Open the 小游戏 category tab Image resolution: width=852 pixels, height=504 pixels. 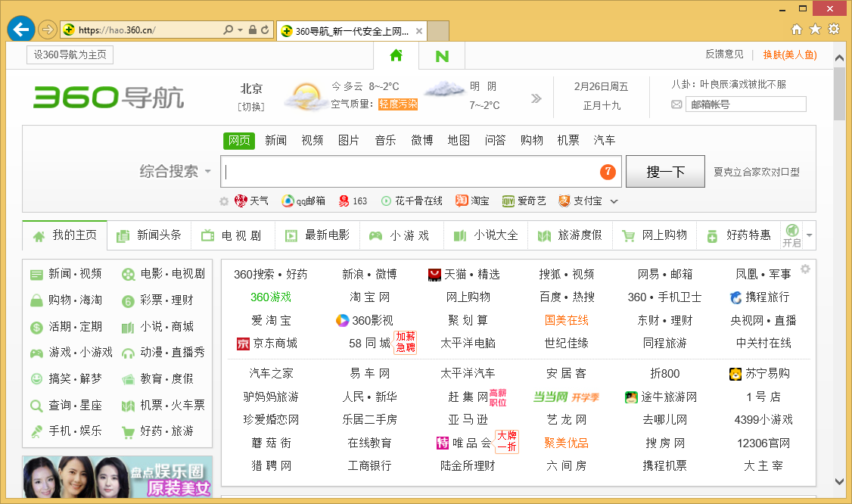pyautogui.click(x=401, y=235)
